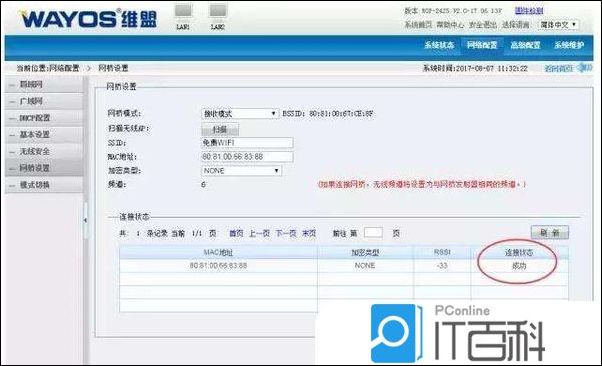The image size is (602, 366).
Task: Click the 安全退出 logout link
Action: (x=483, y=25)
